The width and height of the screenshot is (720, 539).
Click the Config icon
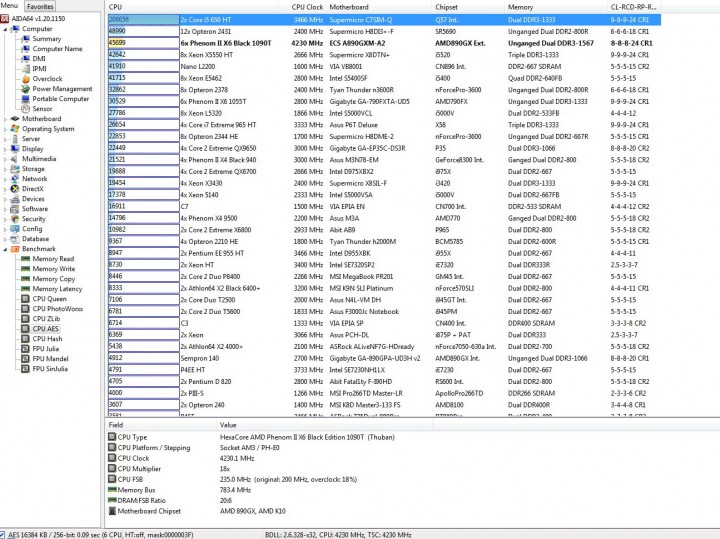coord(16,229)
